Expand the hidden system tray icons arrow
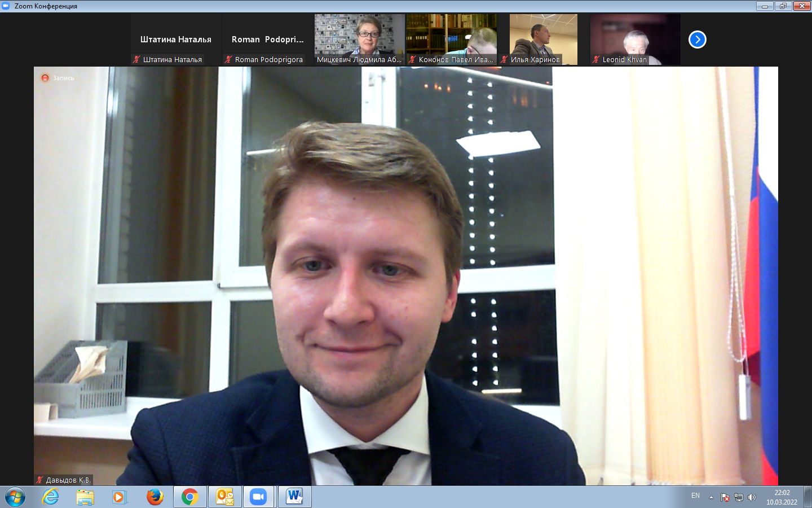 click(711, 497)
